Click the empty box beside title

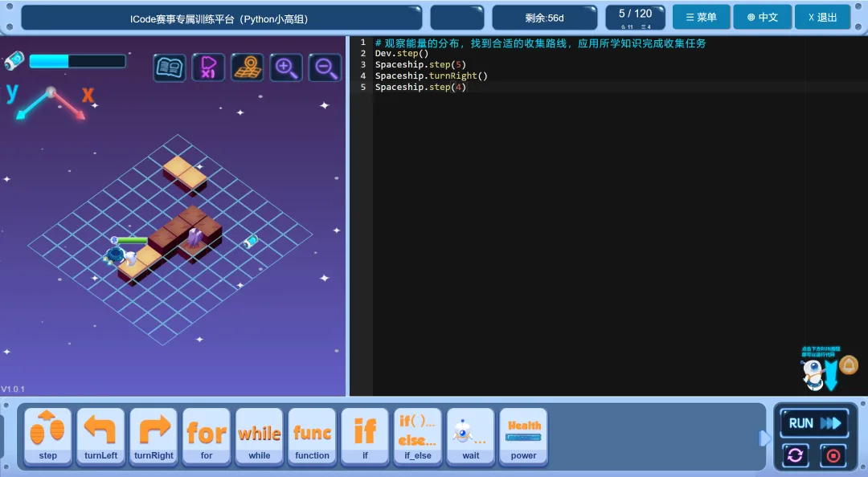(457, 18)
